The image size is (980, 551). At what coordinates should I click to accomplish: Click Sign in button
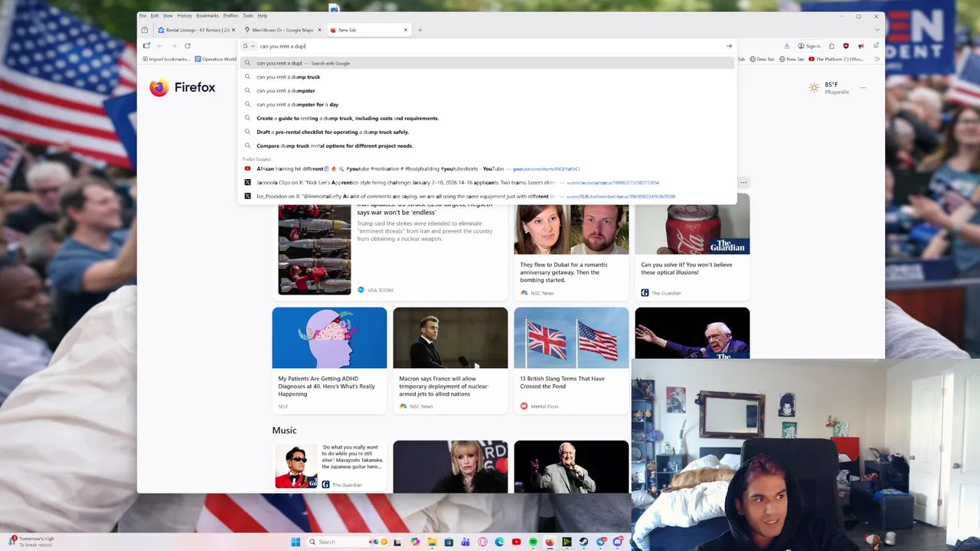pos(809,46)
